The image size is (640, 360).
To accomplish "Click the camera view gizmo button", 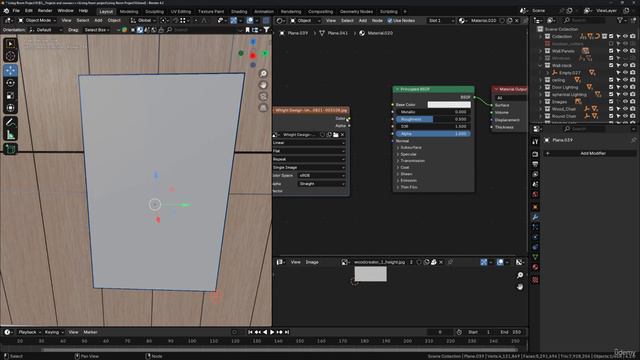I will pos(263,96).
